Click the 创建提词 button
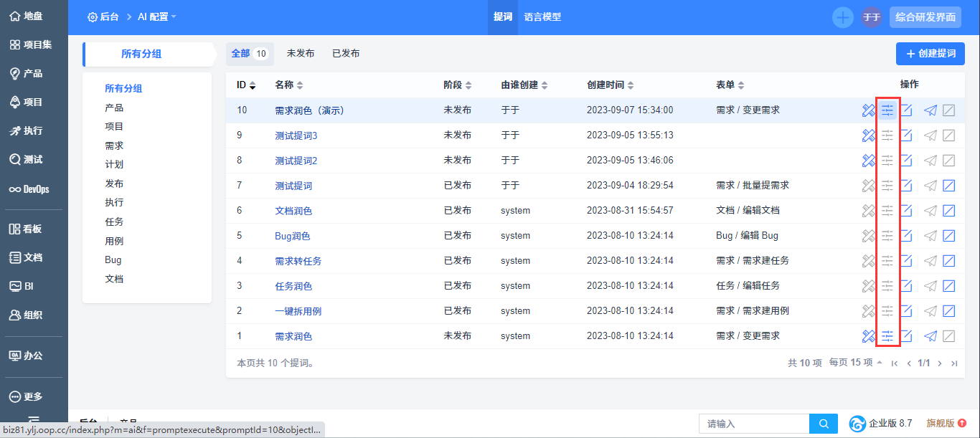 click(x=930, y=54)
